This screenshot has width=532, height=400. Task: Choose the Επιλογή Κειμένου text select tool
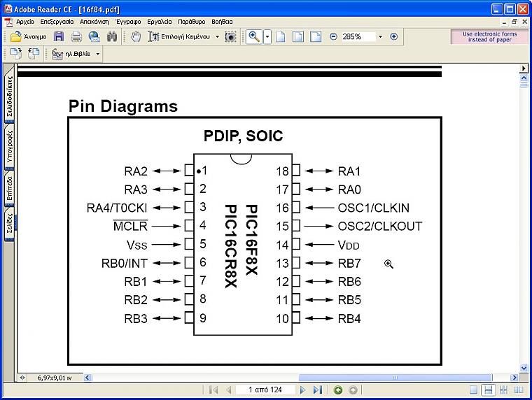(x=178, y=36)
